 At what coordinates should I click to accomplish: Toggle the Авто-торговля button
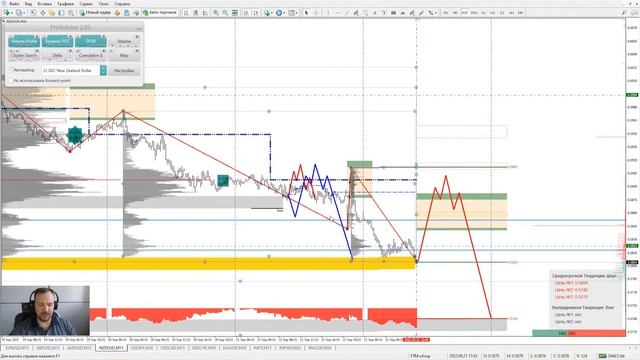pyautogui.click(x=160, y=13)
